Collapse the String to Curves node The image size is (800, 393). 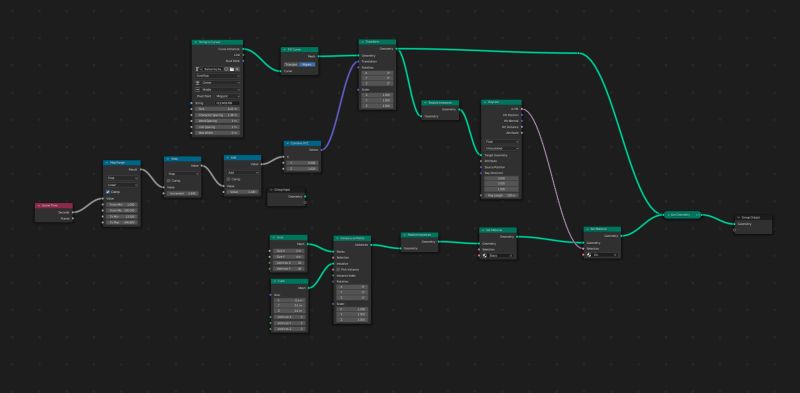coord(195,42)
